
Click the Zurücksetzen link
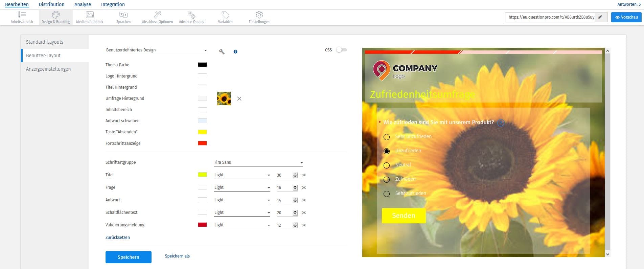(x=118, y=238)
